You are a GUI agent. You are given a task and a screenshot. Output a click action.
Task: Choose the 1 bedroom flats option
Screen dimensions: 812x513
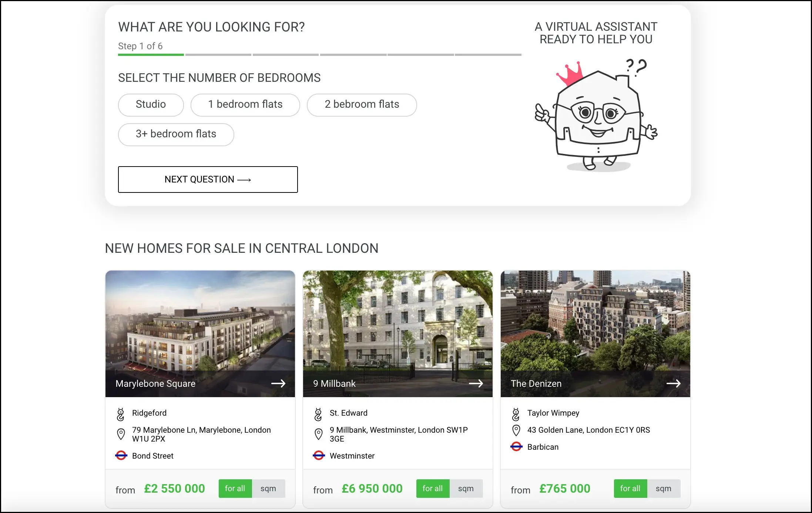click(x=245, y=105)
